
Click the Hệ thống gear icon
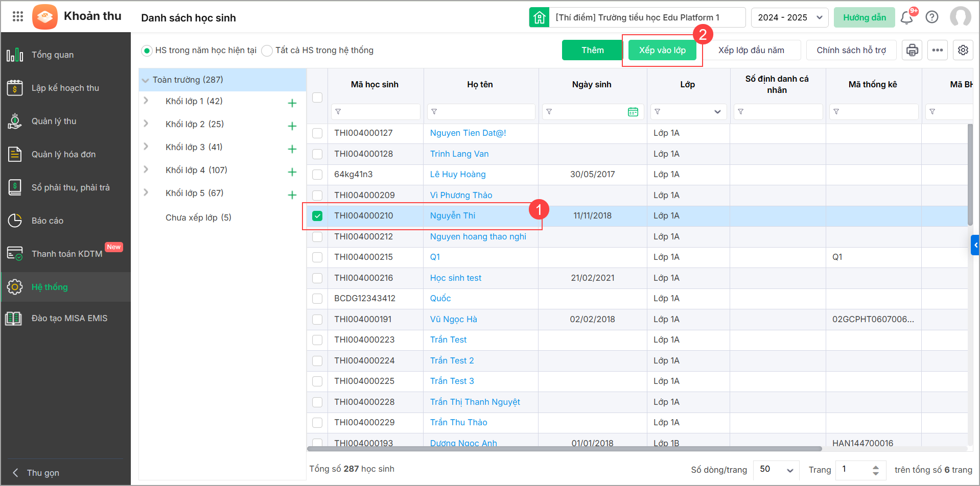[15, 287]
